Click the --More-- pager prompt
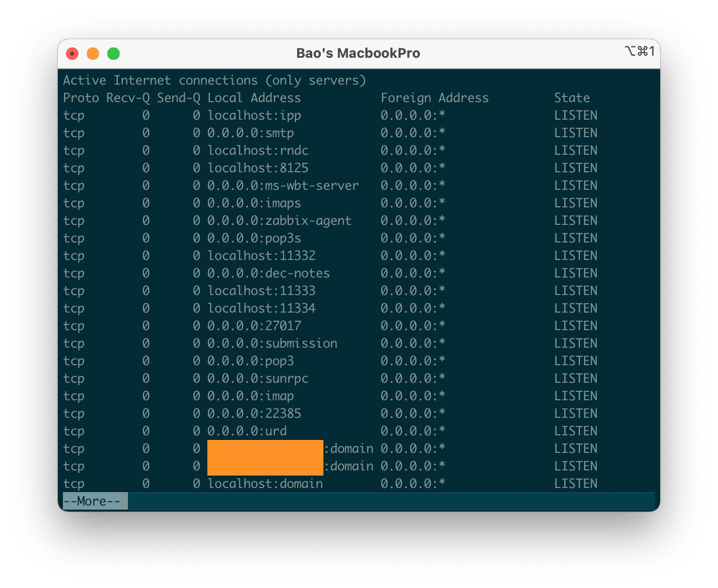718x588 pixels. click(94, 500)
